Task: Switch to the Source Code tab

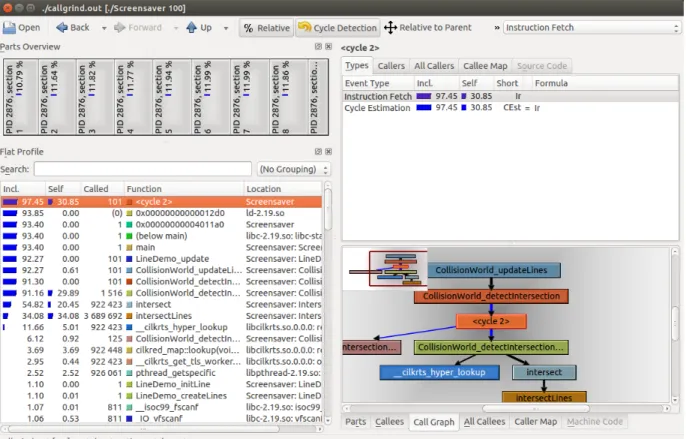Action: (542, 66)
